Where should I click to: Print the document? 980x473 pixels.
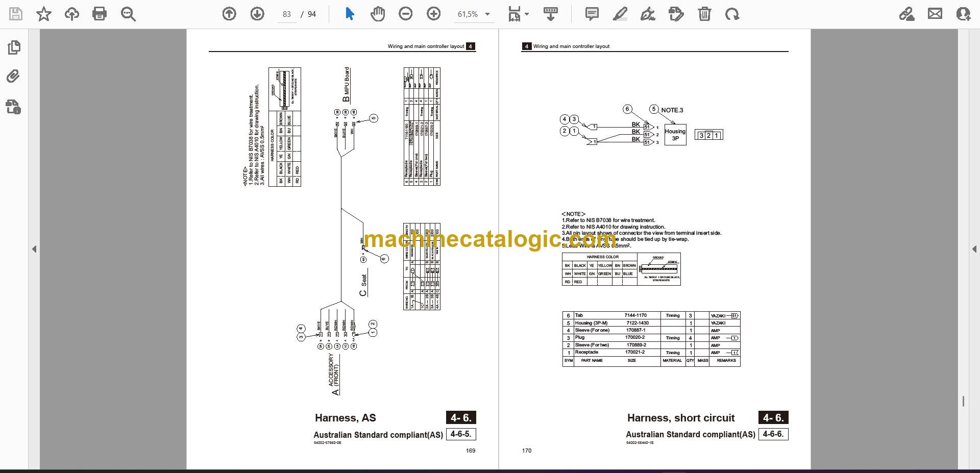[x=100, y=14]
